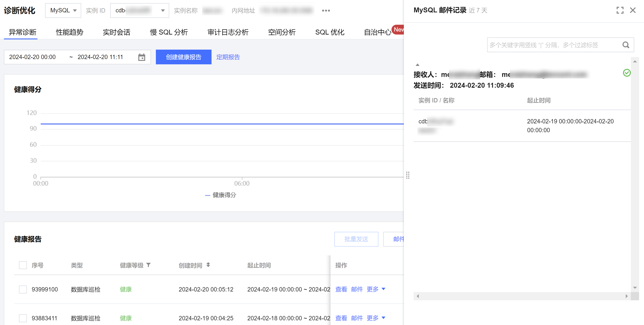Open the date range calendar picker
The width and height of the screenshot is (644, 325).
pos(142,57)
